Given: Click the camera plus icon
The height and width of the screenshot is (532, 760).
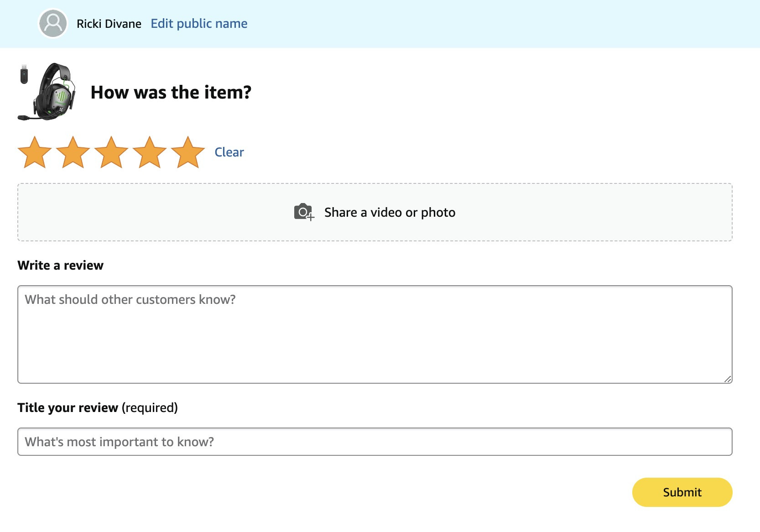Looking at the screenshot, I should 304,212.
